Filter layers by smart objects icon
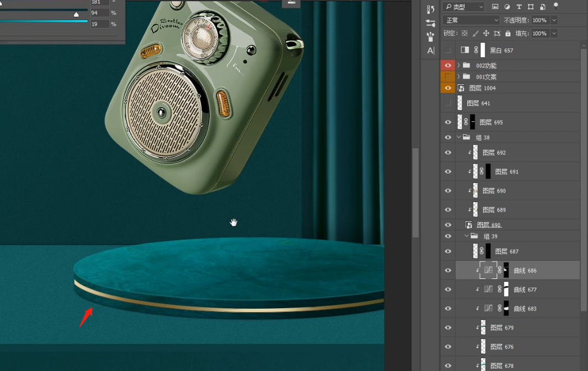The width and height of the screenshot is (588, 371). [x=543, y=7]
